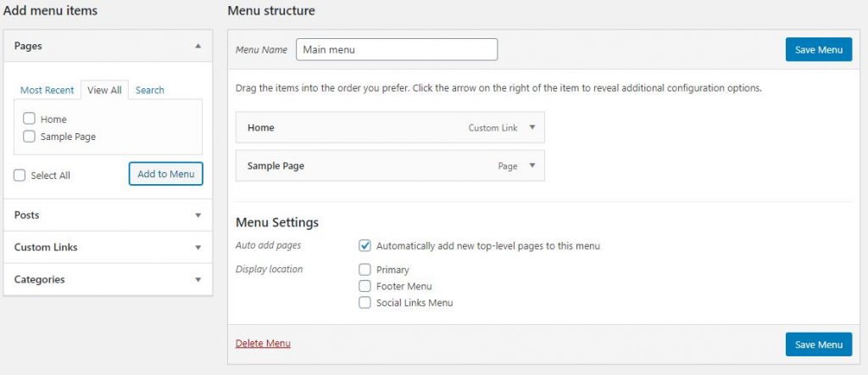
Task: Switch to Most Recent tab
Action: tap(47, 90)
